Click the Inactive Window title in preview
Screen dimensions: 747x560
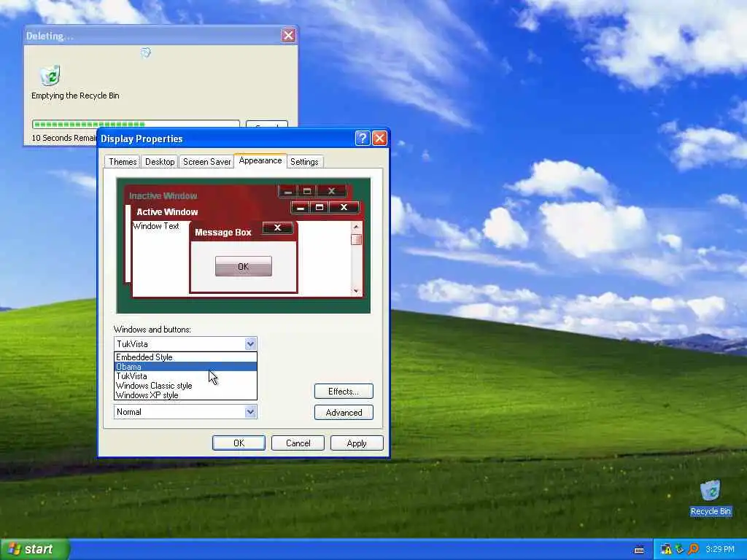click(163, 195)
